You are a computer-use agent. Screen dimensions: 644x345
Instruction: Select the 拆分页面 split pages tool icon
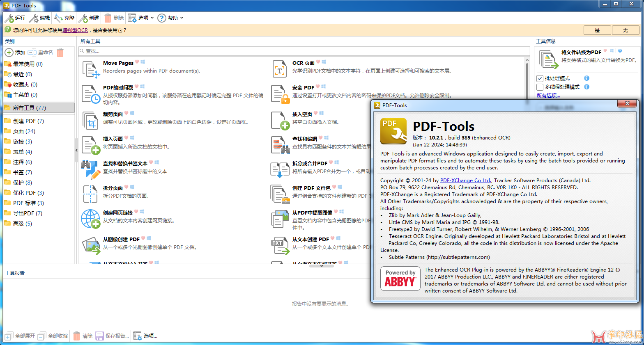click(x=90, y=194)
